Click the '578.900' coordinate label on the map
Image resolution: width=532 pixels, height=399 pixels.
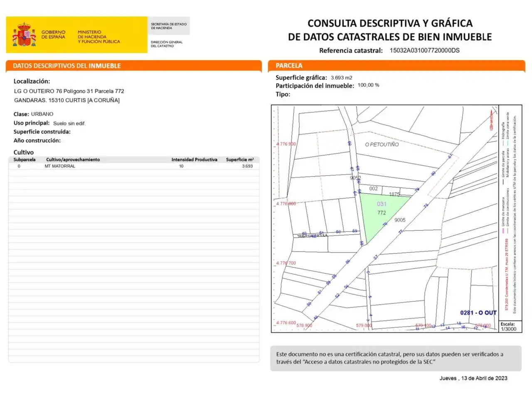point(304,325)
